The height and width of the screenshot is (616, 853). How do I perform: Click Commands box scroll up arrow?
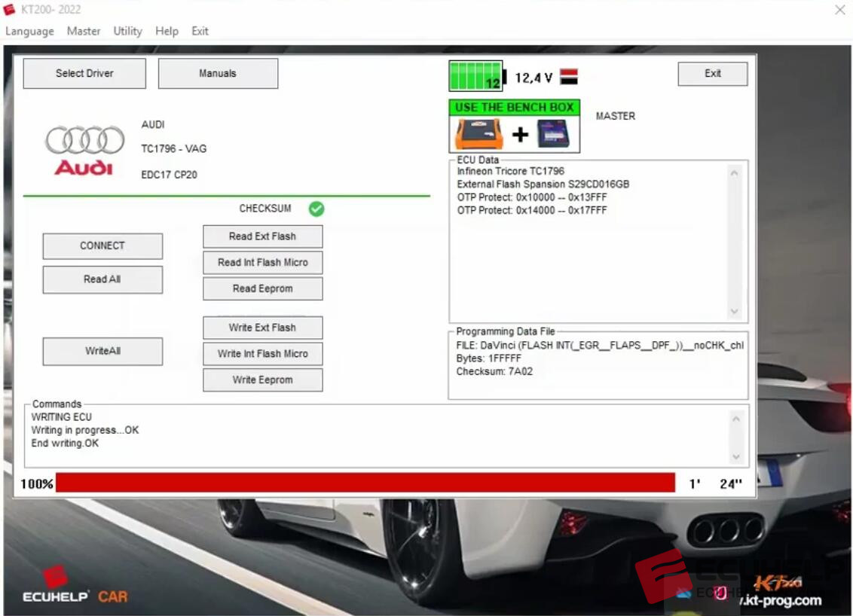[x=736, y=419]
